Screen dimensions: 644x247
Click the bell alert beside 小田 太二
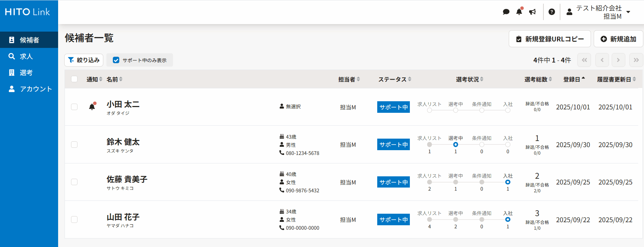[92, 107]
